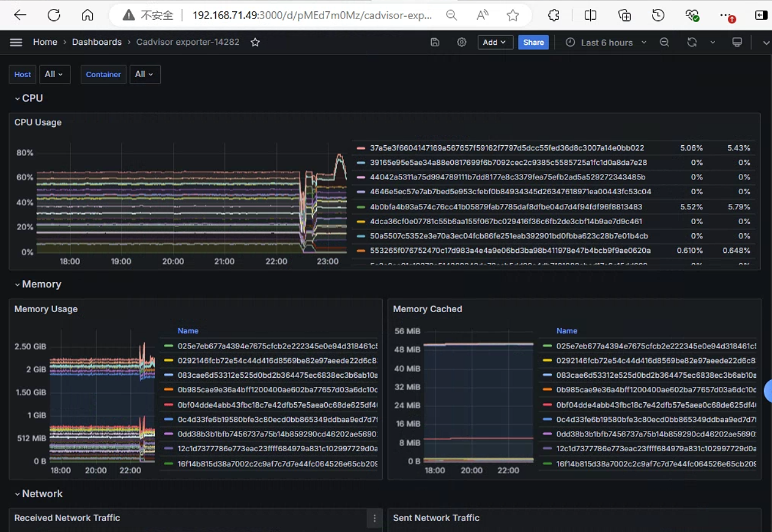Open the Add dropdown
The image size is (772, 532).
pyautogui.click(x=495, y=42)
